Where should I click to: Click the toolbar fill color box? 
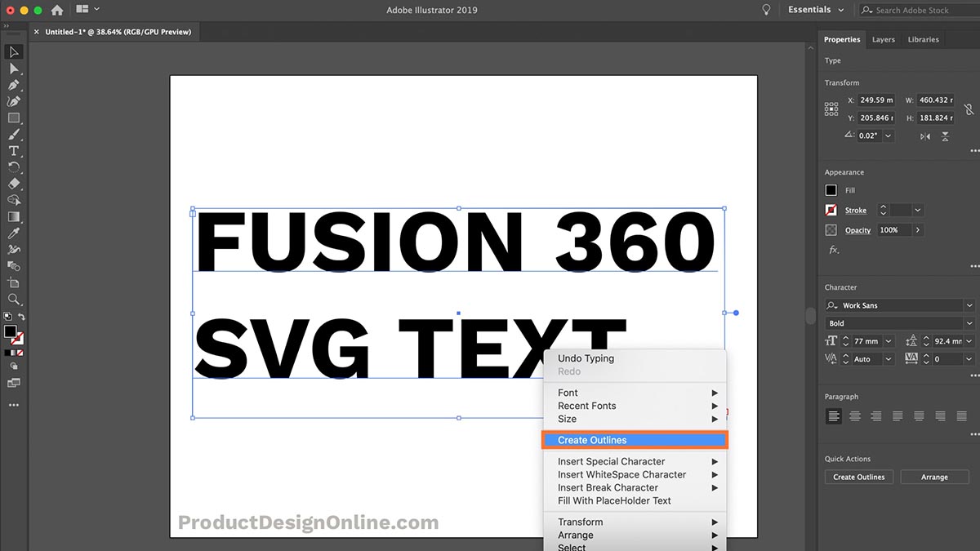(10, 331)
